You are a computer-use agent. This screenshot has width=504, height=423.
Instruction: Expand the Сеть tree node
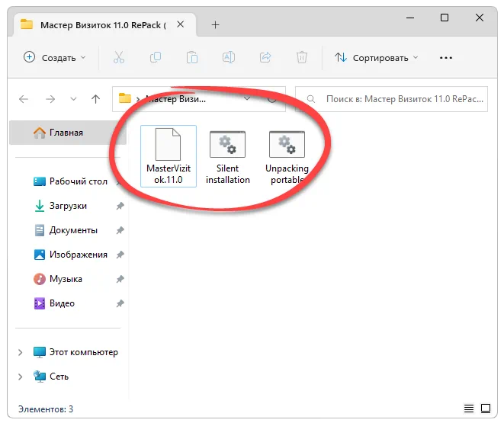click(21, 377)
